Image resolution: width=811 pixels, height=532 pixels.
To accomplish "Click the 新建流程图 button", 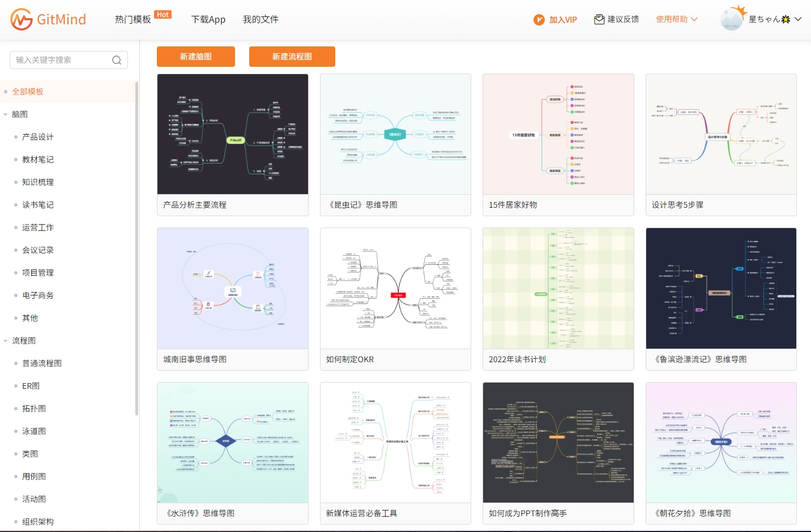I will (292, 57).
